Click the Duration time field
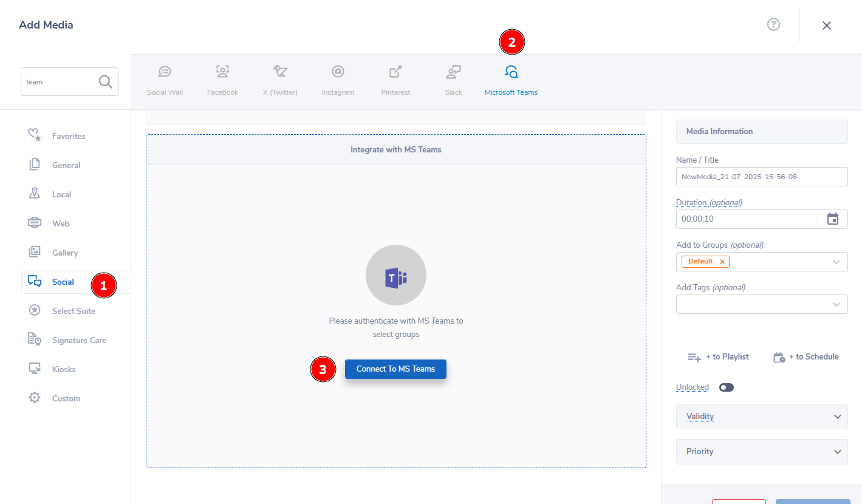 (x=747, y=219)
